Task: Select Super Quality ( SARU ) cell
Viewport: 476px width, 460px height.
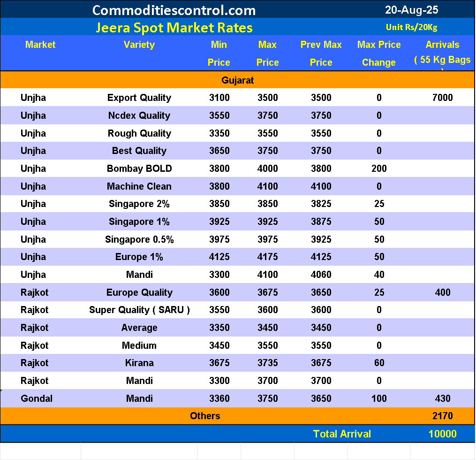Action: pos(139,310)
